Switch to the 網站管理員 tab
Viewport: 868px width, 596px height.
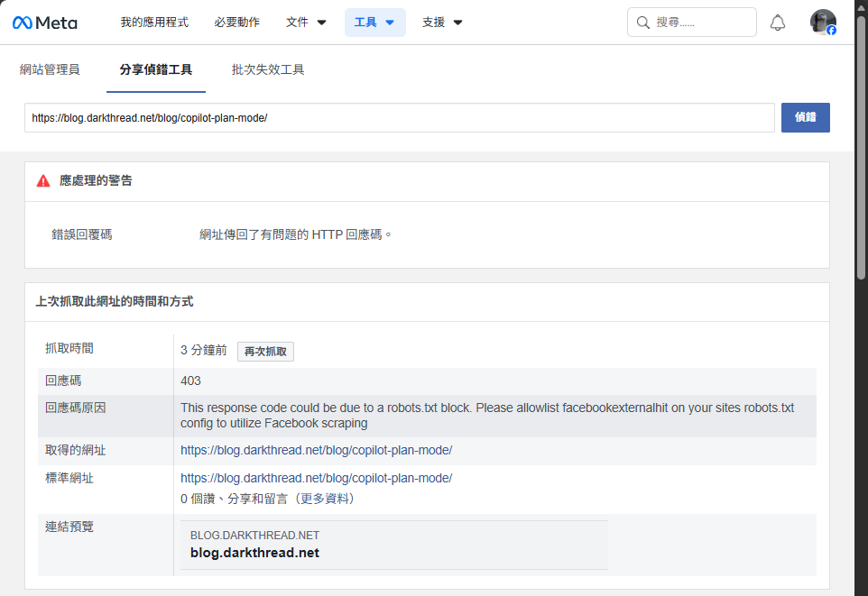pyautogui.click(x=50, y=69)
